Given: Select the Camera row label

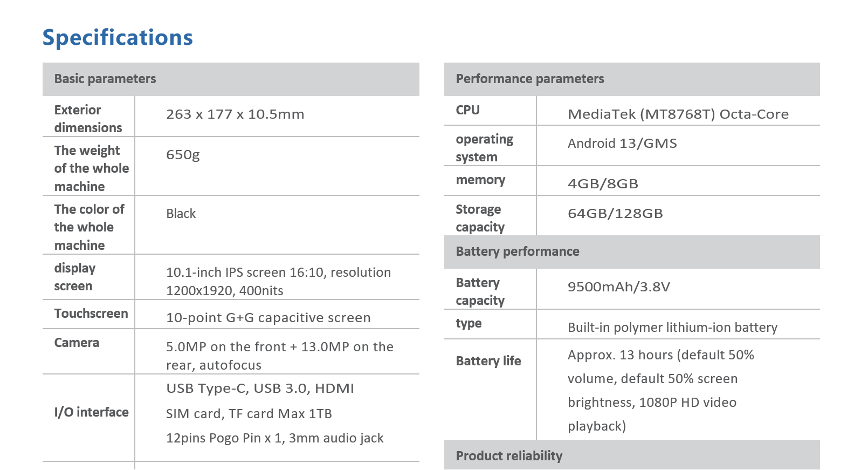Looking at the screenshot, I should 77,343.
